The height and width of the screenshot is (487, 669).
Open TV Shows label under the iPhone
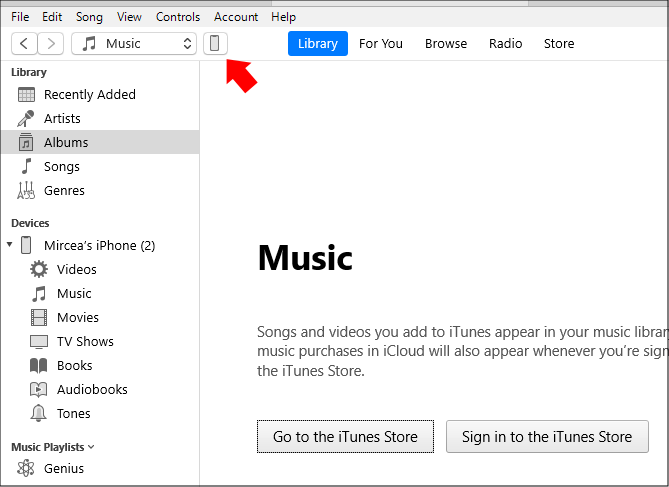pos(85,341)
